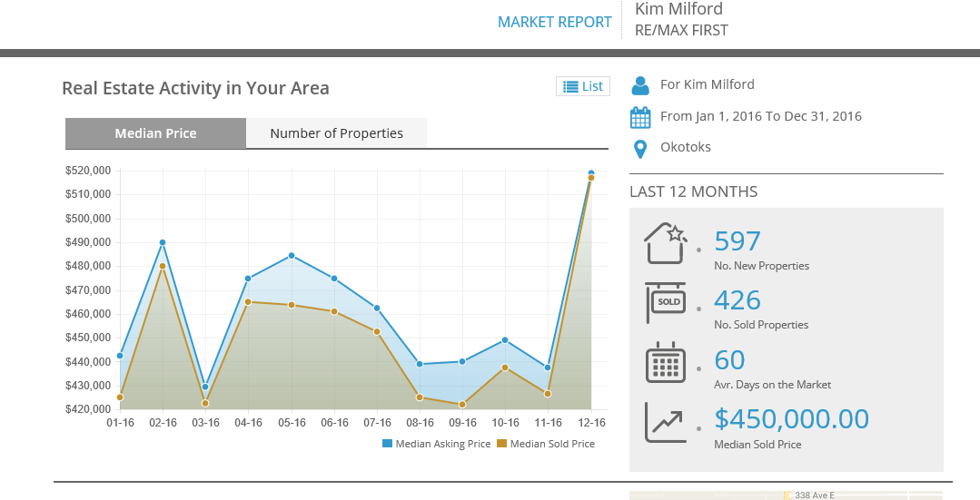Viewport: 980px width, 500px height.
Task: Toggle Median Sold Price series in legend
Action: click(546, 444)
